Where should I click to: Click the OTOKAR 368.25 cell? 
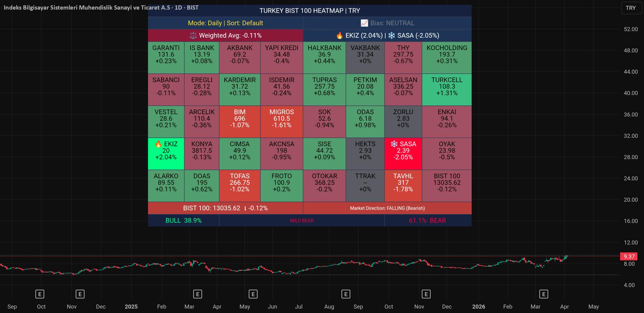(325, 186)
